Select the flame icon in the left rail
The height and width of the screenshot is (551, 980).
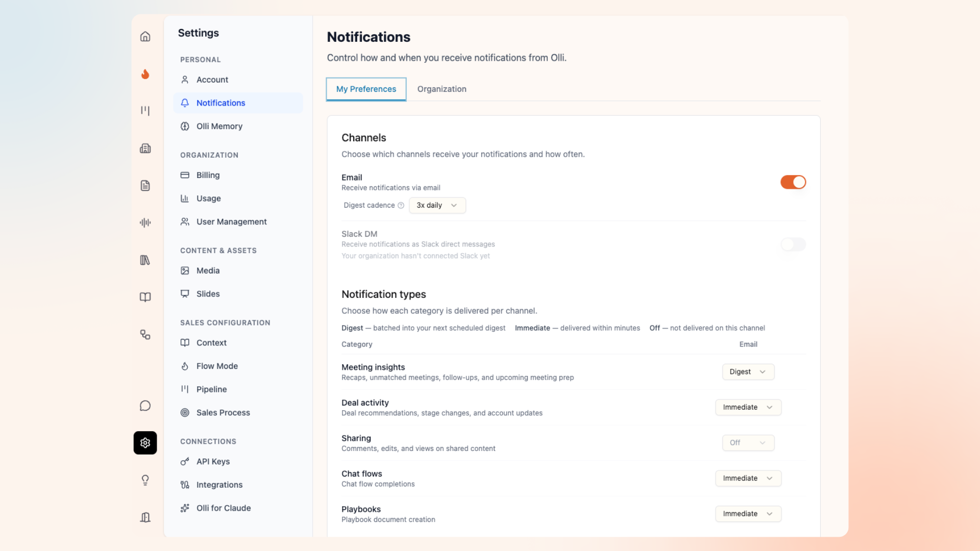145,74
